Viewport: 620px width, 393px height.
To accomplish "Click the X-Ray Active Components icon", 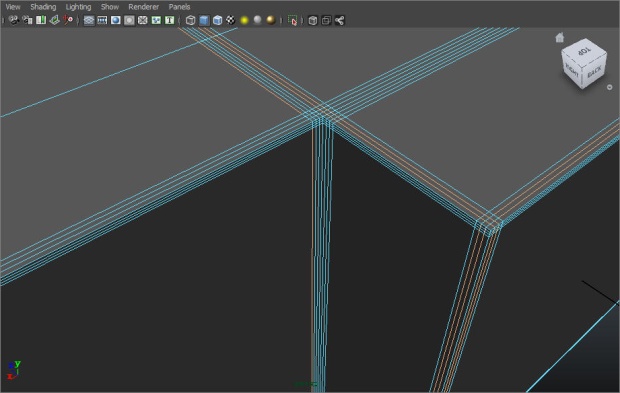I will coord(326,20).
